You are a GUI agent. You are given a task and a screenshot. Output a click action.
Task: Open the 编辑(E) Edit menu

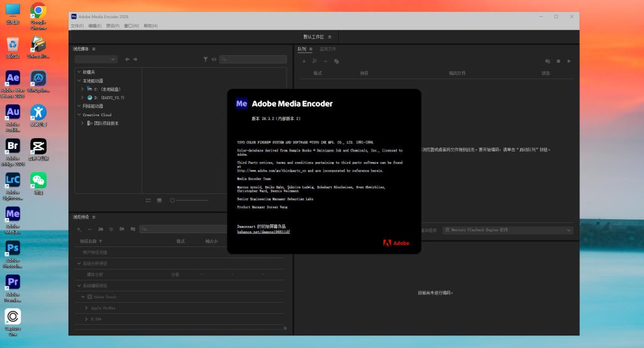tap(95, 26)
